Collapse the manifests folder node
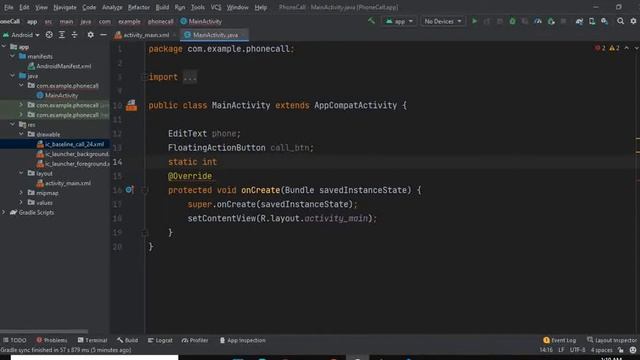Screen dimensions: 640x360 pyautogui.click(x=13, y=56)
